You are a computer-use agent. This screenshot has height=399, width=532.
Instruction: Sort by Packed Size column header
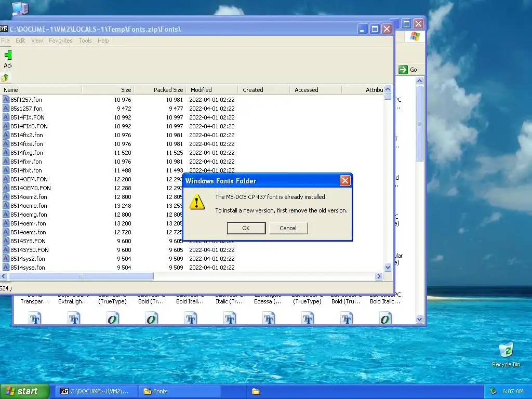point(160,90)
